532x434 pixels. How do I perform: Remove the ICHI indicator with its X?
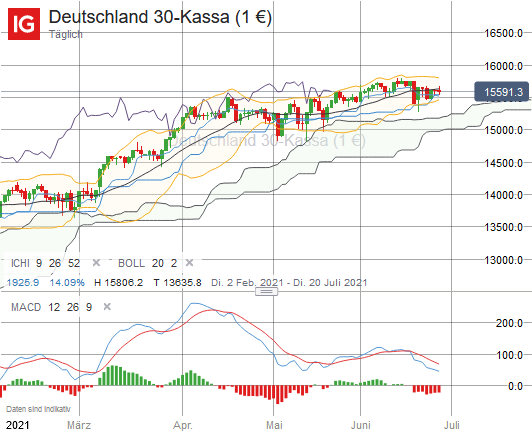[96, 263]
